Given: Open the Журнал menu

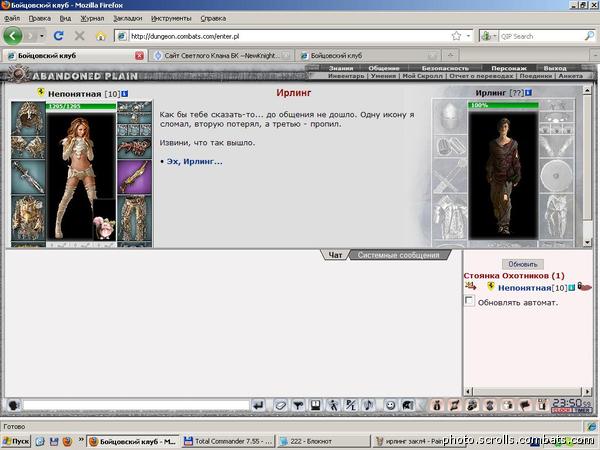Looking at the screenshot, I should pos(92,18).
